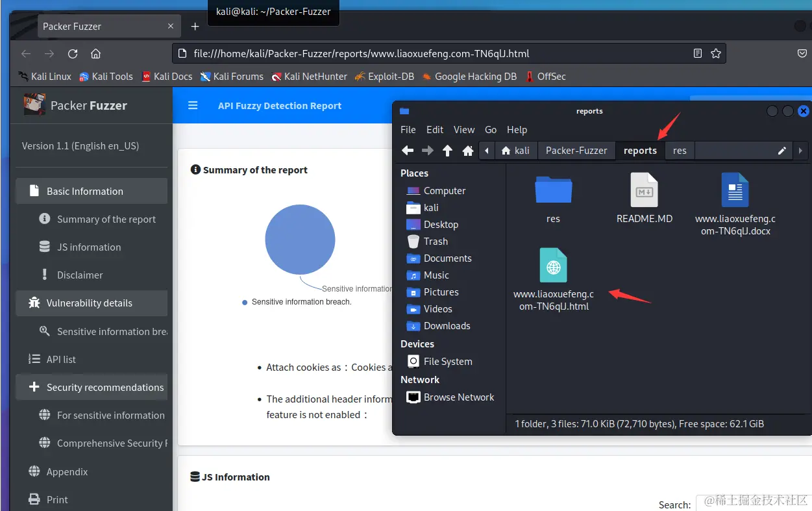Click the browser Back arrow
This screenshot has height=511, width=812.
[x=26, y=54]
